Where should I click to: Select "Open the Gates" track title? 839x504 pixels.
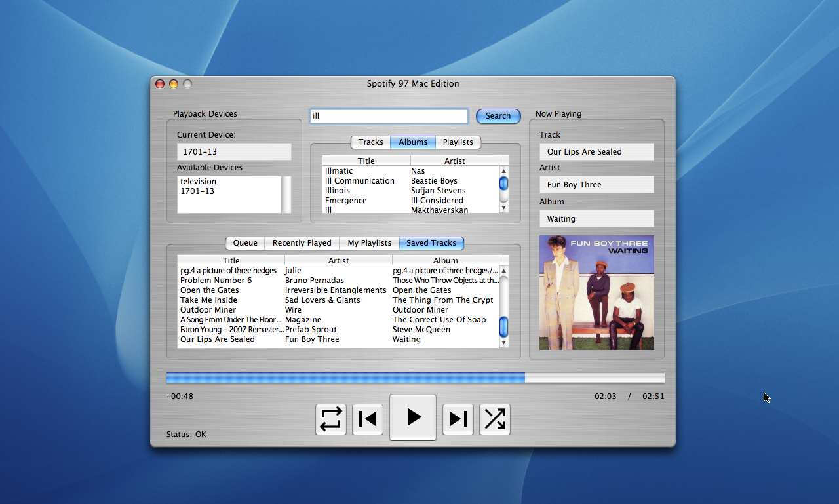(210, 290)
